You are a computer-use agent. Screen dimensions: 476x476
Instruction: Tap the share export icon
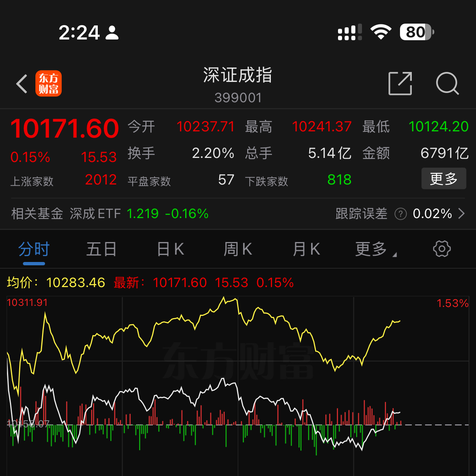pyautogui.click(x=400, y=83)
